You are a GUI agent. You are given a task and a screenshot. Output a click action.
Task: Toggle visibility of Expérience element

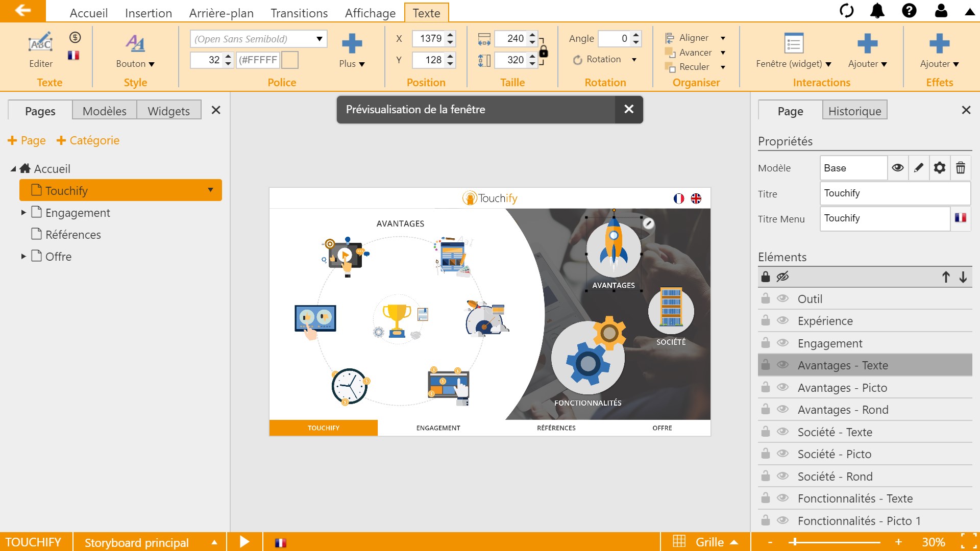[x=782, y=320]
